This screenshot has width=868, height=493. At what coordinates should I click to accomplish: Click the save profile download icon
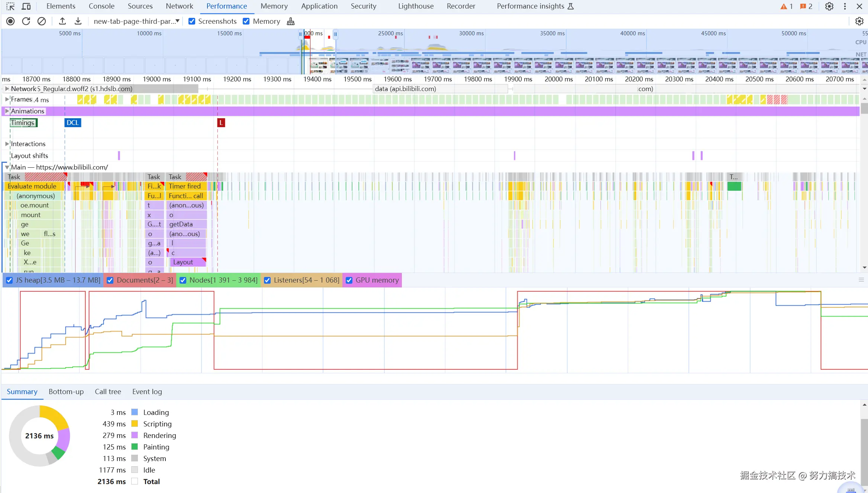click(x=78, y=21)
